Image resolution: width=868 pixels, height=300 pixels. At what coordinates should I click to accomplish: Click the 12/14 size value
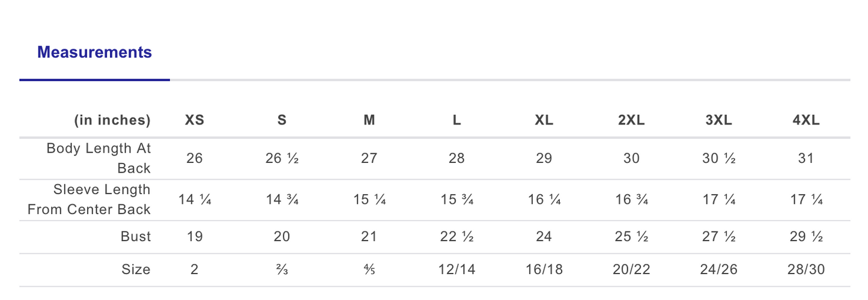(x=457, y=270)
